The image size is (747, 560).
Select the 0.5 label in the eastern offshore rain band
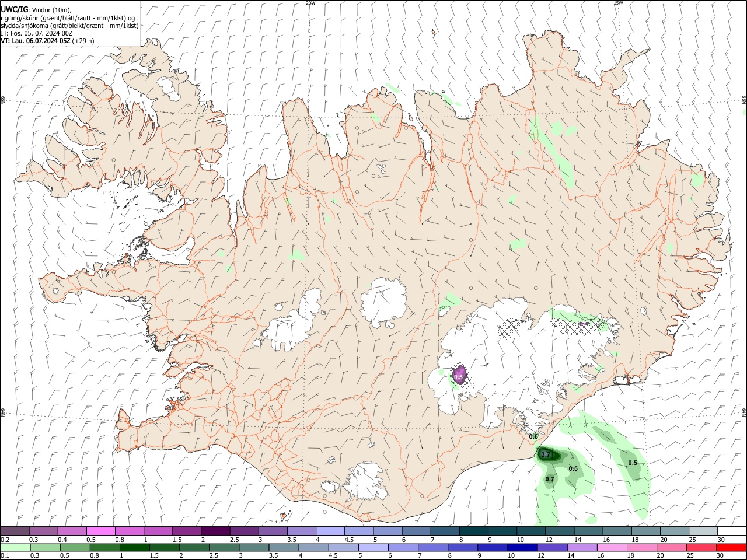click(633, 463)
